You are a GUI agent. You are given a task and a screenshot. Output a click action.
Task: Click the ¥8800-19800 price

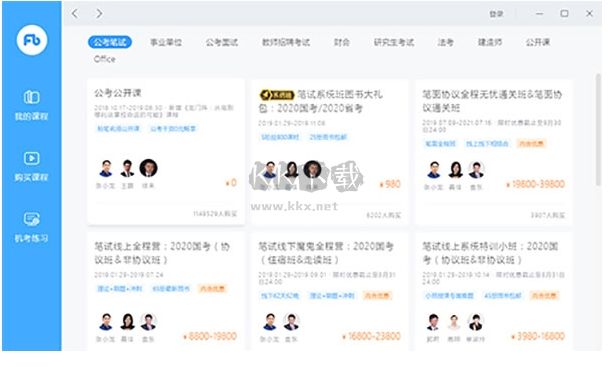pyautogui.click(x=210, y=336)
